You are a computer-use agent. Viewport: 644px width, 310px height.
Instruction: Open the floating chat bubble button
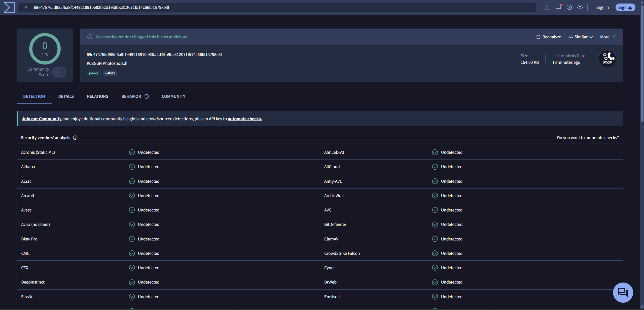(x=623, y=292)
